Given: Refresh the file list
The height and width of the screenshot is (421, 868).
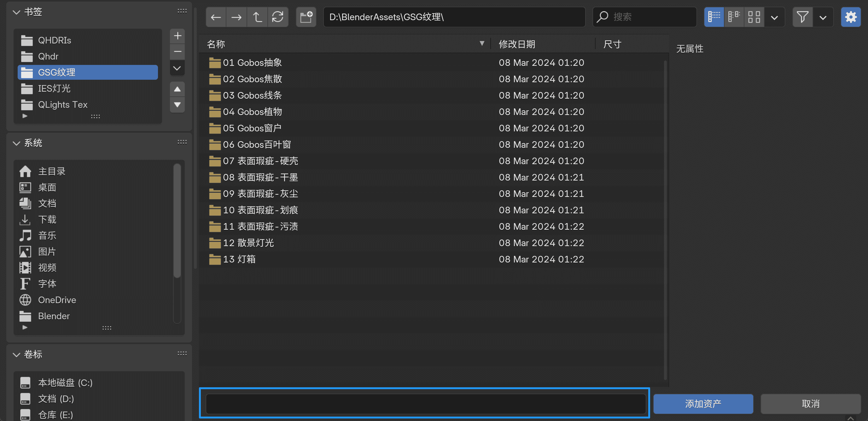Looking at the screenshot, I should (278, 17).
